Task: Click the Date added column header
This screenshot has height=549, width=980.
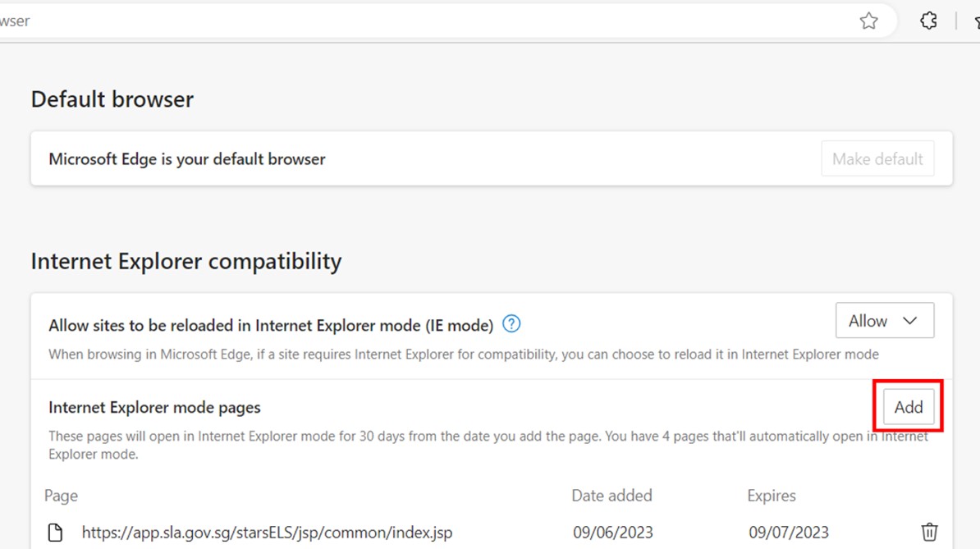Action: pyautogui.click(x=611, y=496)
